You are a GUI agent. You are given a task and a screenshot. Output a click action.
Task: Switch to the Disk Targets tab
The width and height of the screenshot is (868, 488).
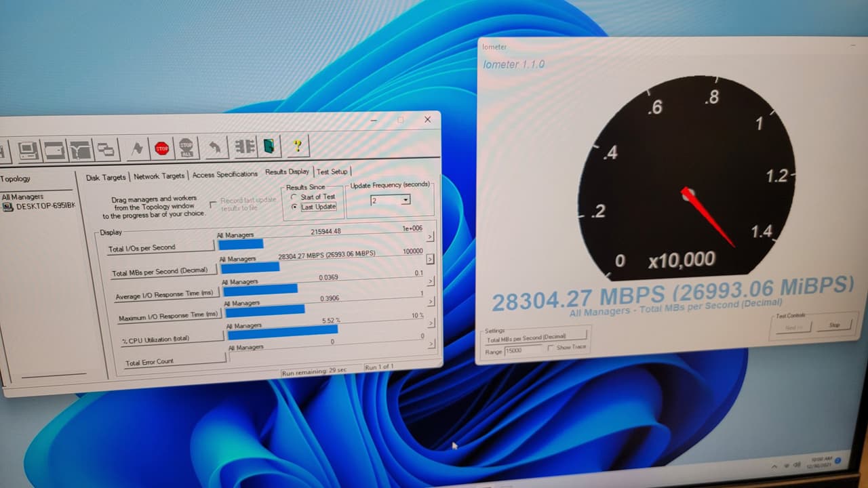(106, 177)
